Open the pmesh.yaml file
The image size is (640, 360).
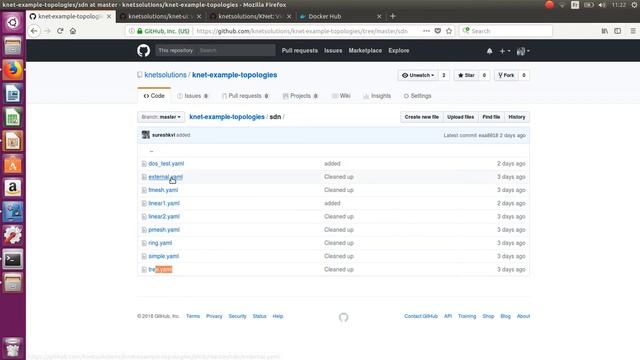point(164,230)
